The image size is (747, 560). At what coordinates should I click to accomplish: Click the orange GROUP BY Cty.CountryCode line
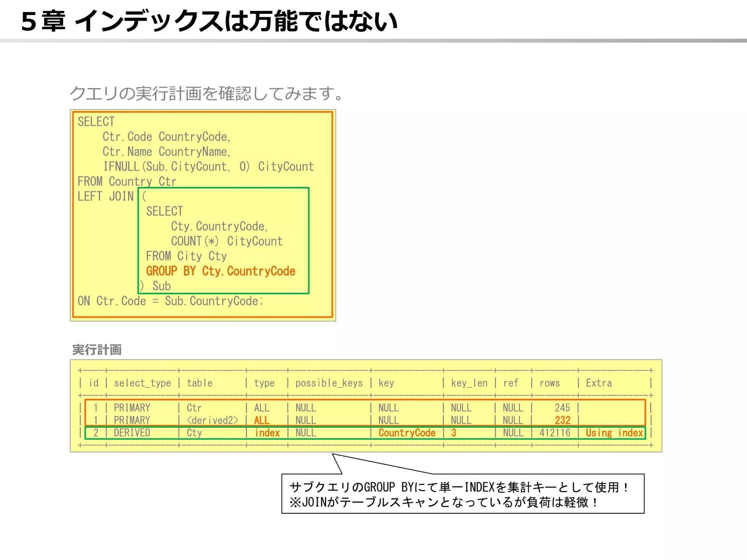tap(221, 271)
